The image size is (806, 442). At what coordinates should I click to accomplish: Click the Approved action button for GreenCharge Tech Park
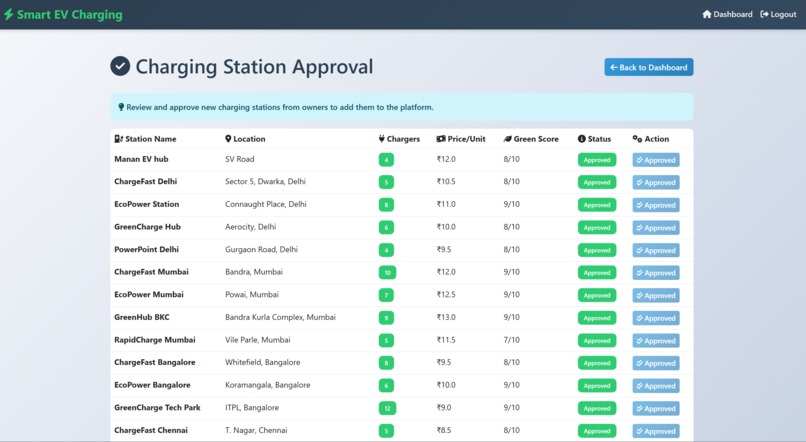656,409
